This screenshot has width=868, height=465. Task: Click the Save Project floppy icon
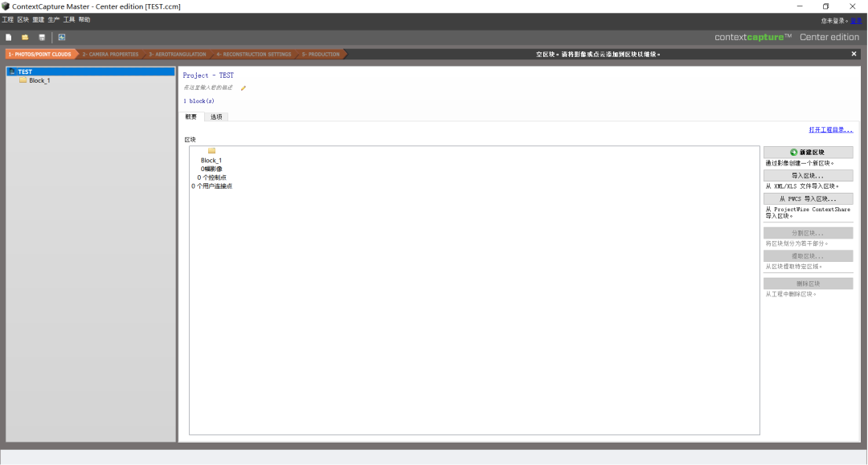point(42,38)
